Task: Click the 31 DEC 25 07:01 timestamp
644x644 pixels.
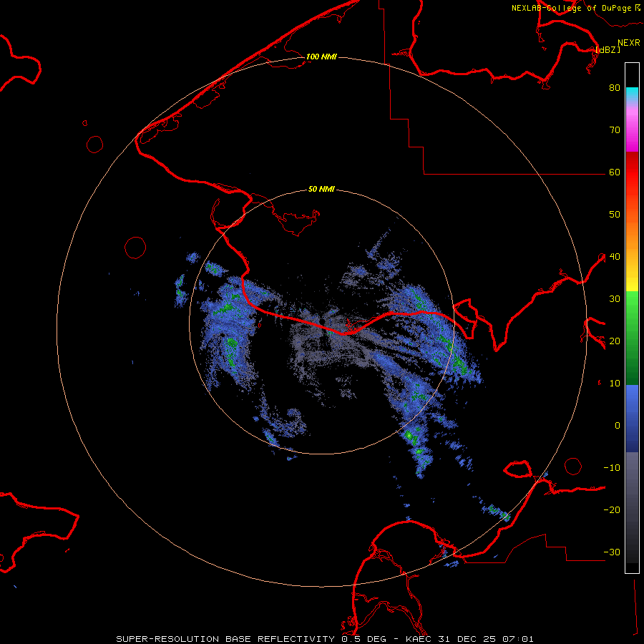Action: (485, 639)
